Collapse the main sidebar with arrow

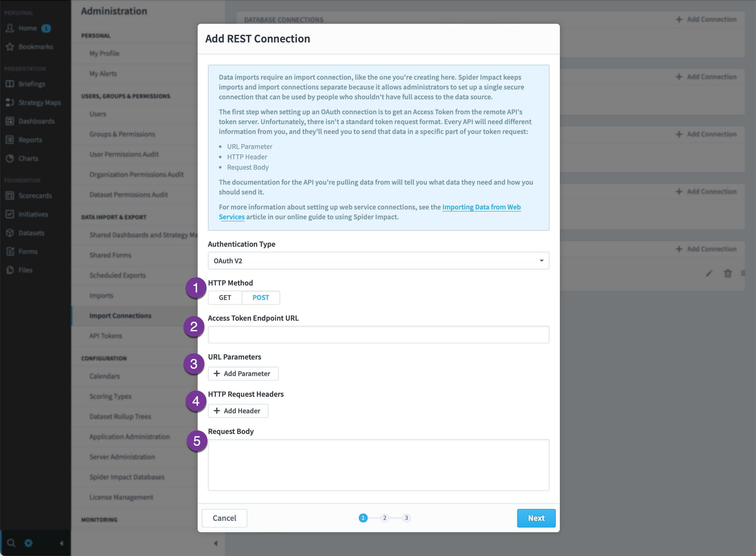pos(62,543)
